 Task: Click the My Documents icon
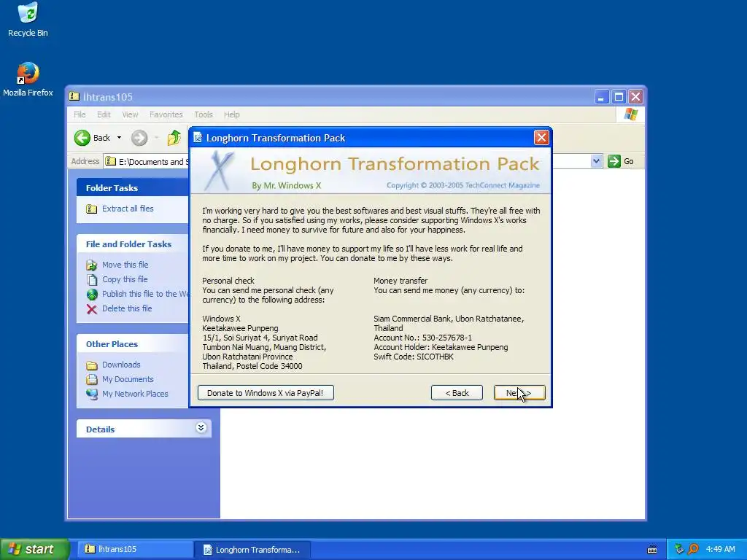tap(91, 379)
